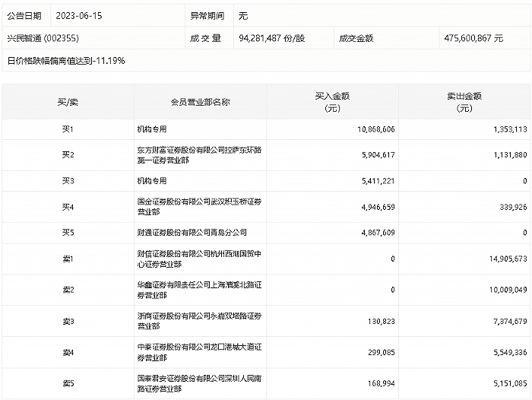Click the 会员营业部名称 column header
The image size is (532, 400).
(201, 102)
